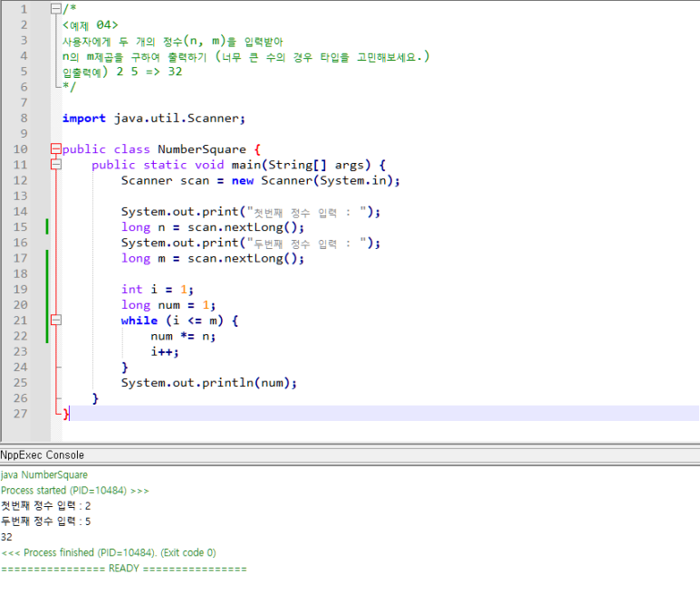The width and height of the screenshot is (700, 593).
Task: Click the 'while' keyword on line 21
Action: [139, 320]
